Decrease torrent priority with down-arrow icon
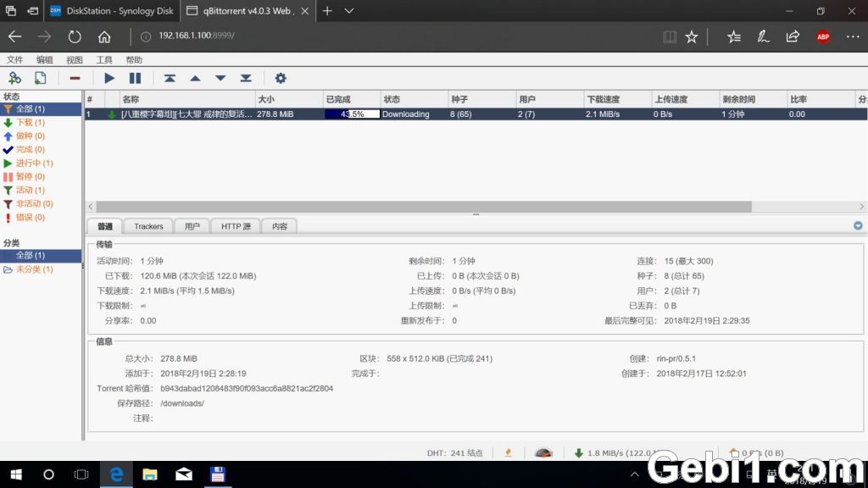 tap(220, 77)
